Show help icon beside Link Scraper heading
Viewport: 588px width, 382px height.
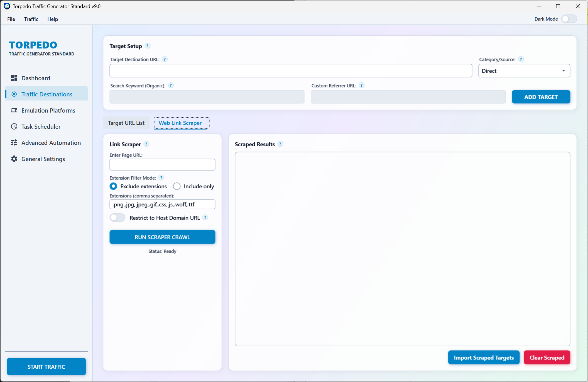(146, 144)
